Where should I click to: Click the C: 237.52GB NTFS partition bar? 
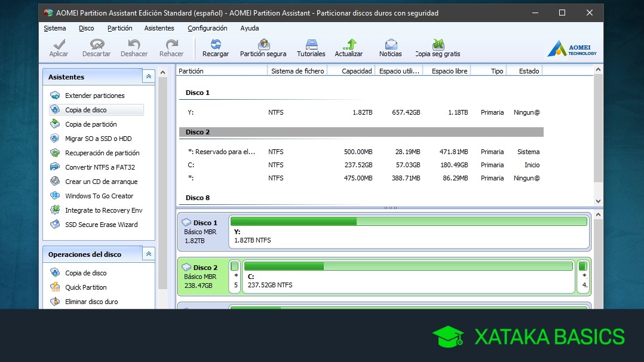(x=409, y=277)
